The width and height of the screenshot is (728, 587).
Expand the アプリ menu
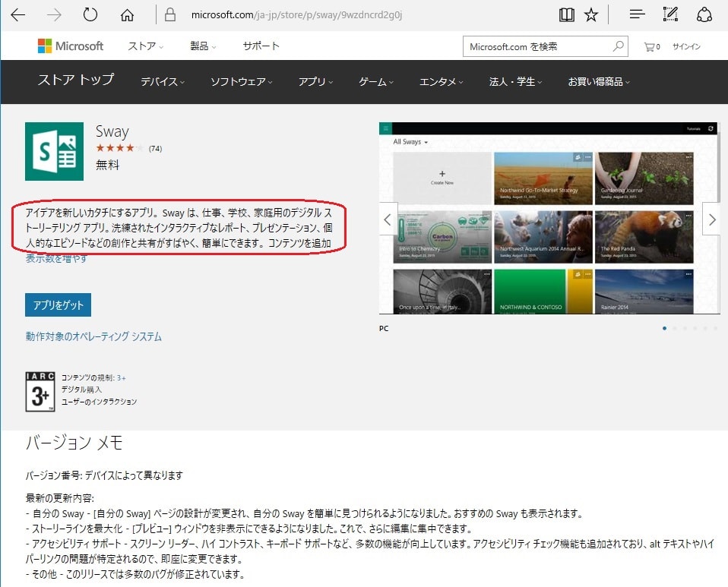[x=315, y=82]
